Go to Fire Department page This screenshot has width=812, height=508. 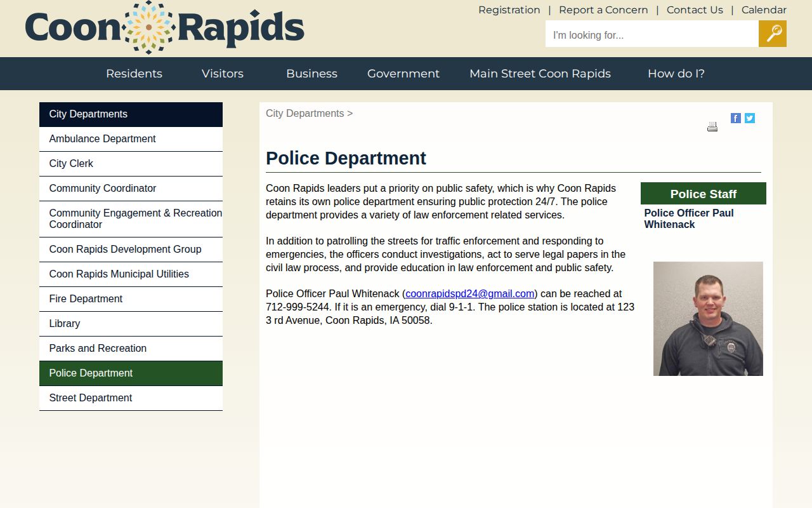point(131,299)
